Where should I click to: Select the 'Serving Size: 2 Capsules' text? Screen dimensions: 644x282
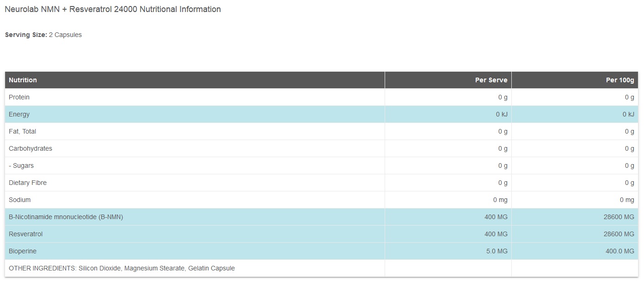[43, 35]
